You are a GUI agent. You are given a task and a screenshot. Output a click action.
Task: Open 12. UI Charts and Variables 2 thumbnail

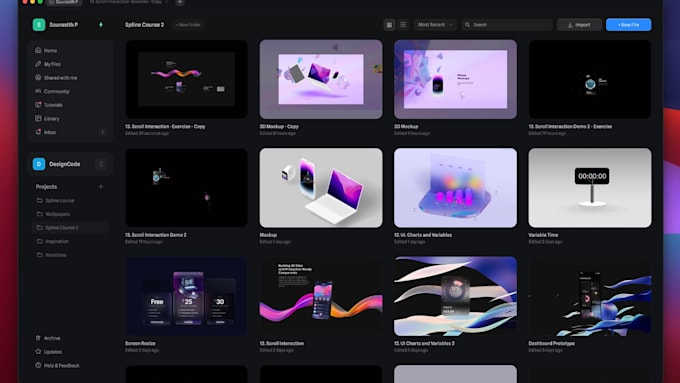pos(455,296)
